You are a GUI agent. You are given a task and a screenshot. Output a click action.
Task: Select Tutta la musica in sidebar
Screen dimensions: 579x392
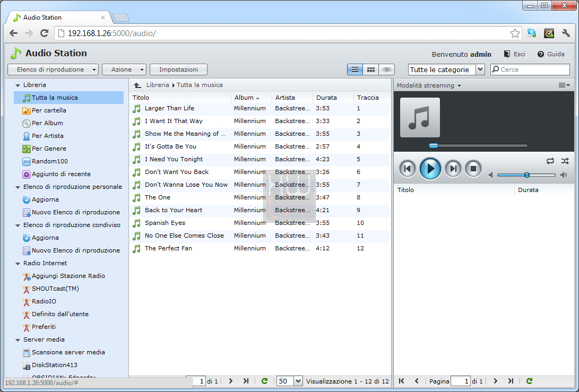point(68,98)
